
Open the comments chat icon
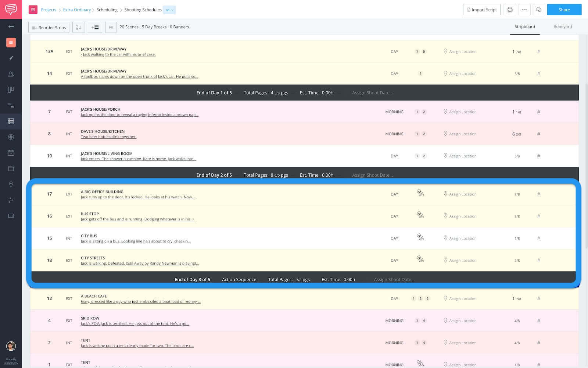539,10
